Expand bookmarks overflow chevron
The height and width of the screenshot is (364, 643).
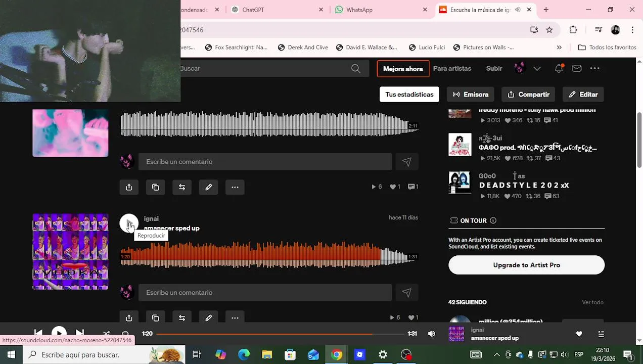(559, 48)
